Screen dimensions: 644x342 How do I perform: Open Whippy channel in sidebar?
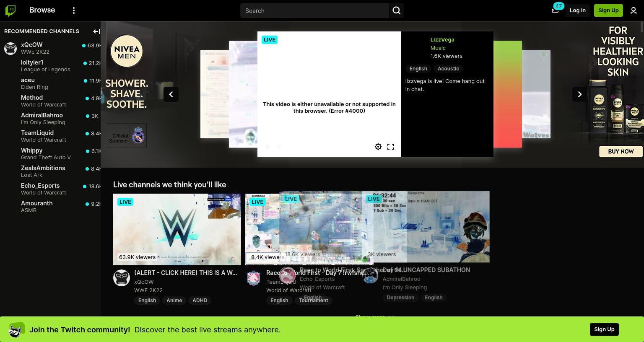point(50,154)
